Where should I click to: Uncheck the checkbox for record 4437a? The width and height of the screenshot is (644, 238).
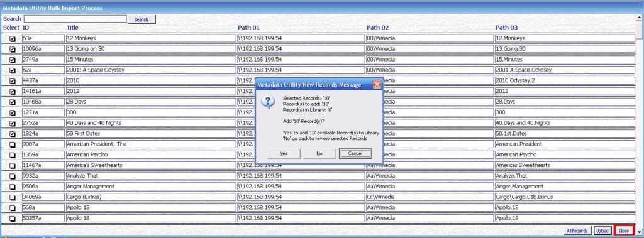(13, 81)
